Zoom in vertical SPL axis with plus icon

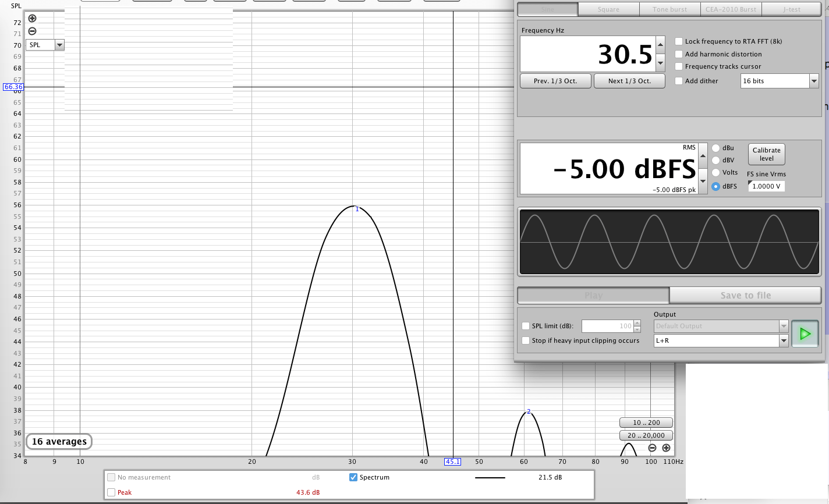pyautogui.click(x=33, y=19)
